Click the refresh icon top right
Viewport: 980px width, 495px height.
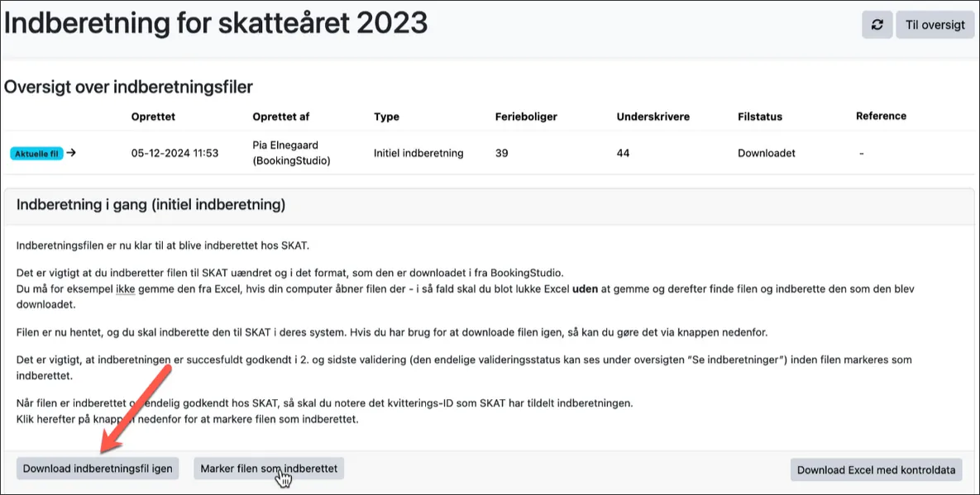point(877,24)
